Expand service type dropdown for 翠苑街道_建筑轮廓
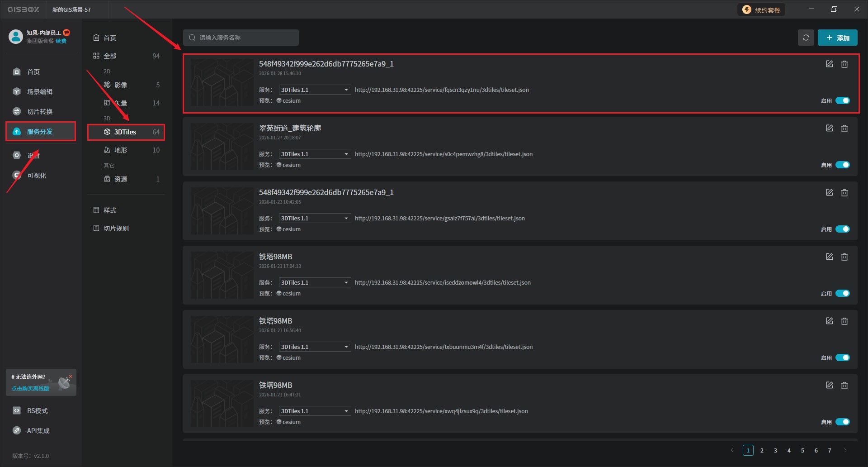 tap(315, 154)
